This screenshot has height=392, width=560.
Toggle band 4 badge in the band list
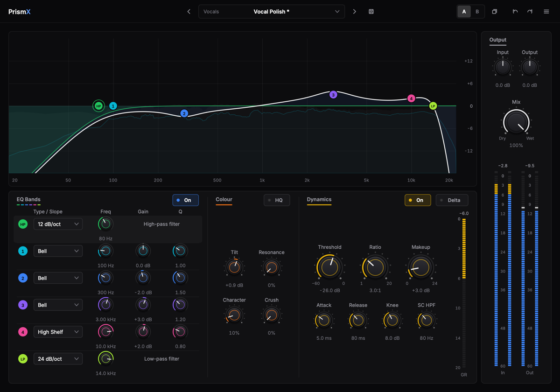tap(23, 332)
